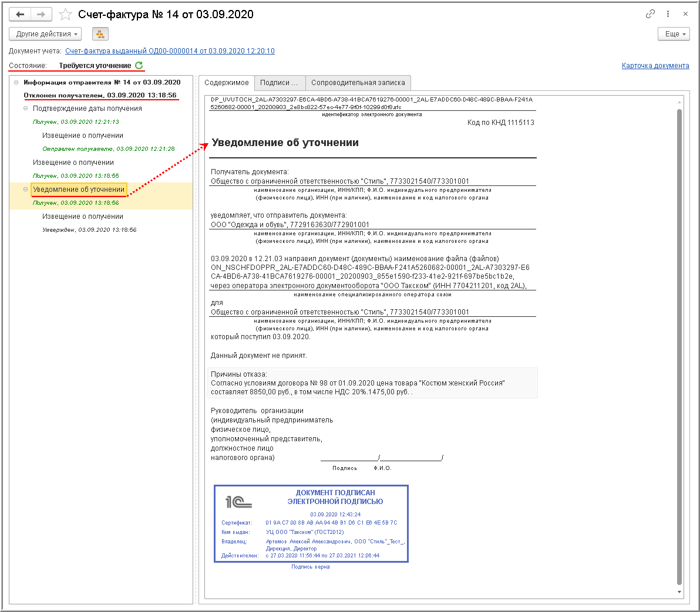The width and height of the screenshot is (700, 612).
Task: Click the vertical scrollbar thumb of document
Action: pyautogui.click(x=679, y=347)
